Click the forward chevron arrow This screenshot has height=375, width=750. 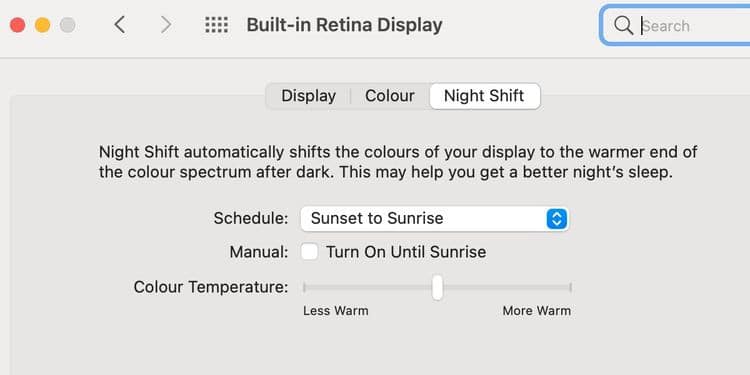(165, 24)
